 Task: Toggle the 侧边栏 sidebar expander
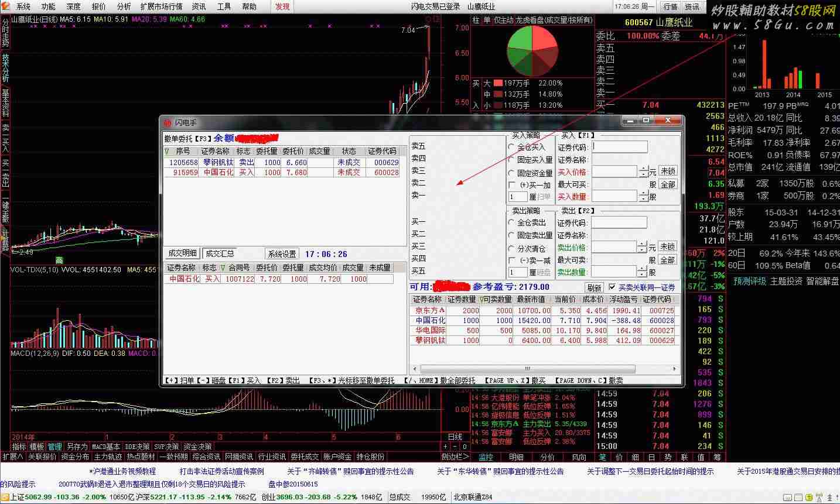(455, 457)
